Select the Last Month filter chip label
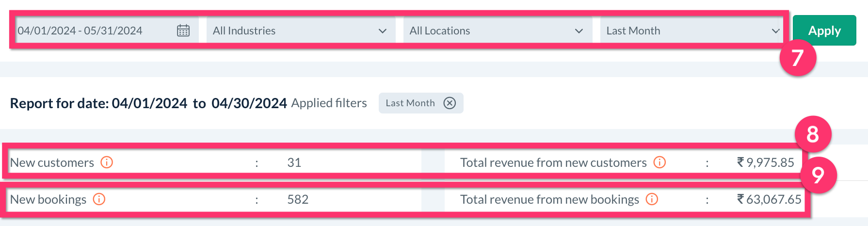868x226 pixels. (410, 103)
